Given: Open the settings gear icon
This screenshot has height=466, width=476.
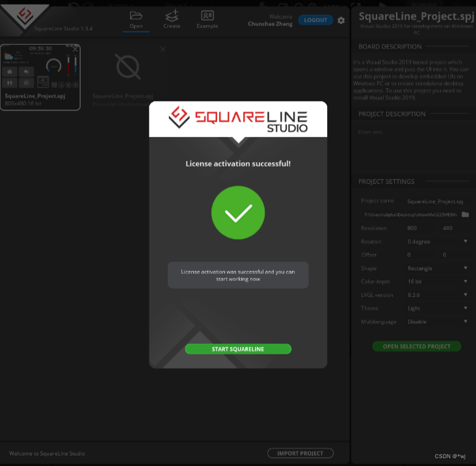Looking at the screenshot, I should pyautogui.click(x=341, y=20).
